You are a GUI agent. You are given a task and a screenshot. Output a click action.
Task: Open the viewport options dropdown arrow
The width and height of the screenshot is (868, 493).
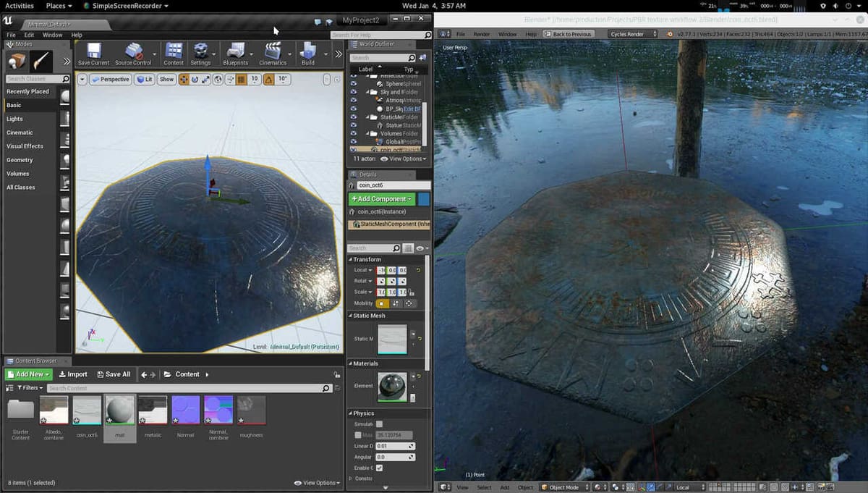click(x=82, y=79)
